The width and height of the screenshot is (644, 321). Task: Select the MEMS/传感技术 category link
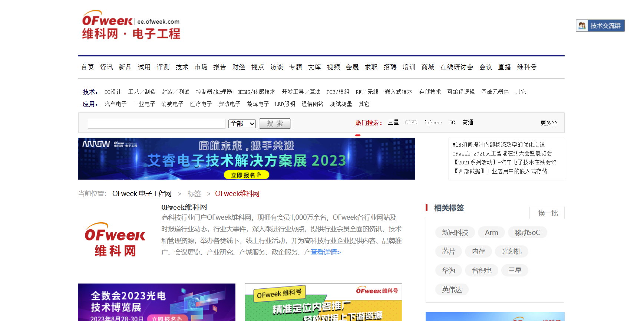(257, 92)
